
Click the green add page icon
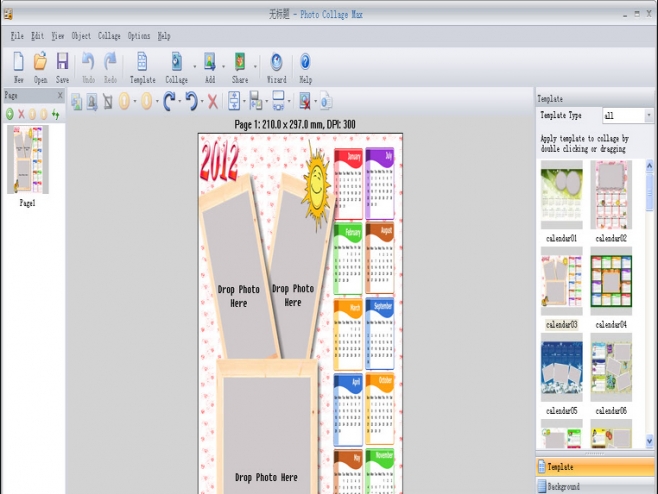[x=9, y=115]
